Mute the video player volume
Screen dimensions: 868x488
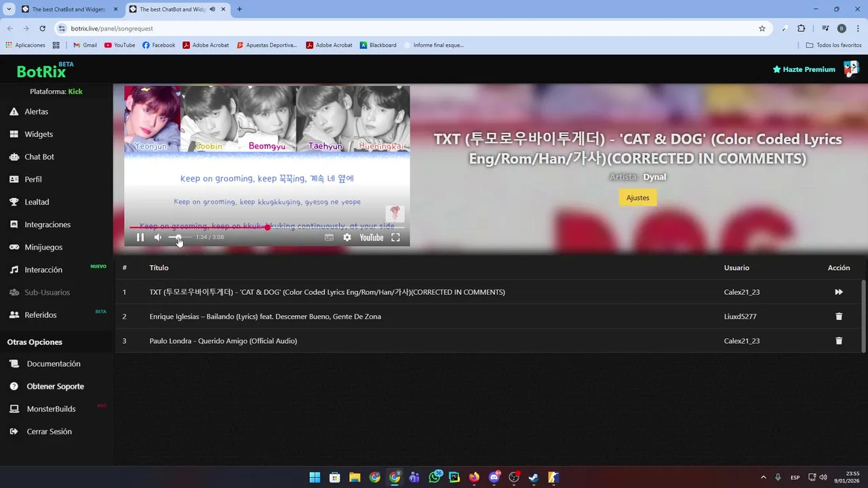pyautogui.click(x=158, y=237)
